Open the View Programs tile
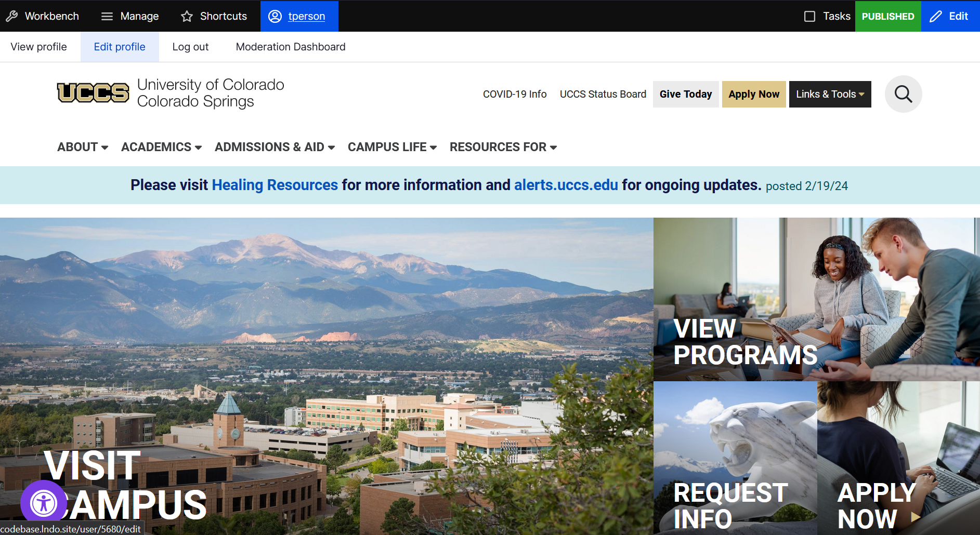This screenshot has width=980, height=535. [817, 299]
